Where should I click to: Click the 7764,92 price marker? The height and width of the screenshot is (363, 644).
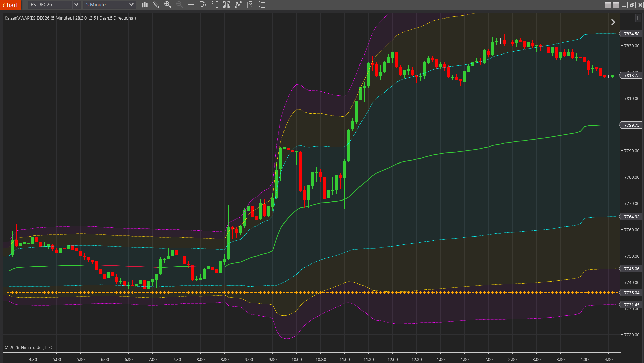point(631,217)
